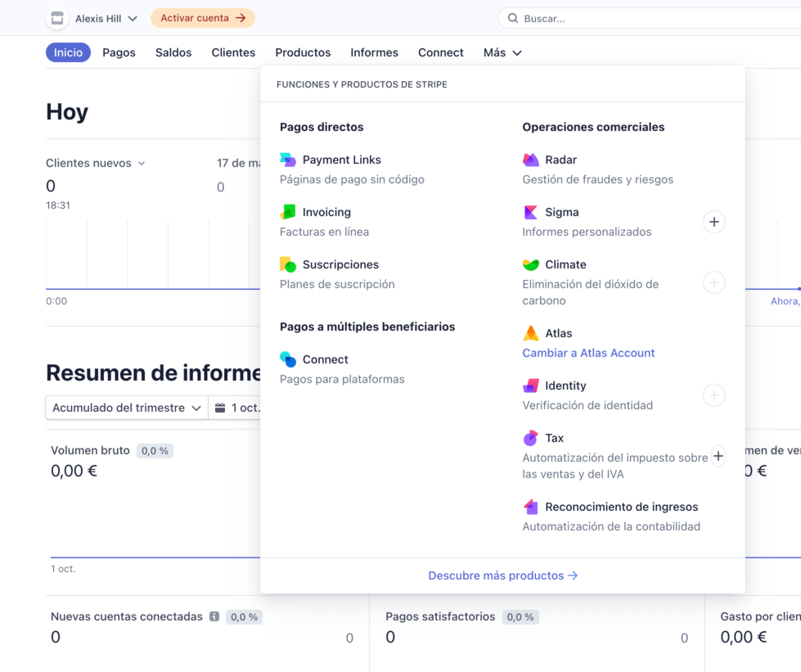Viewport: 801px width, 672px height.
Task: Click the Connect product icon in menu
Action: pyautogui.click(x=287, y=359)
